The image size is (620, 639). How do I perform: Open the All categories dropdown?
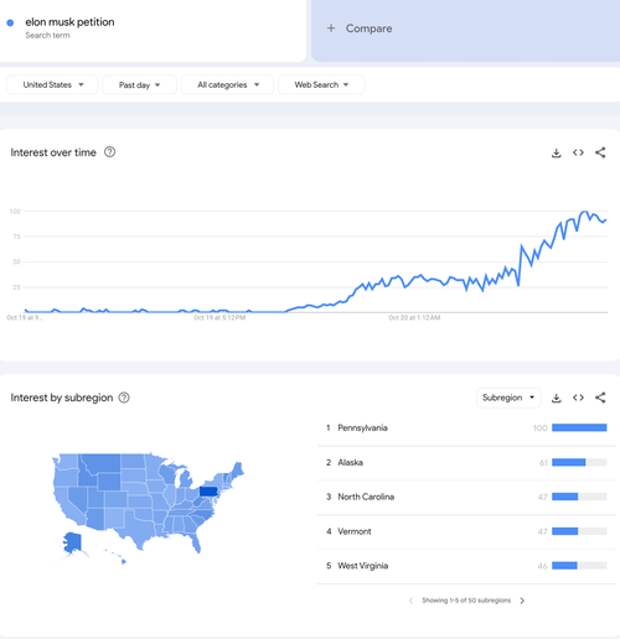(228, 85)
